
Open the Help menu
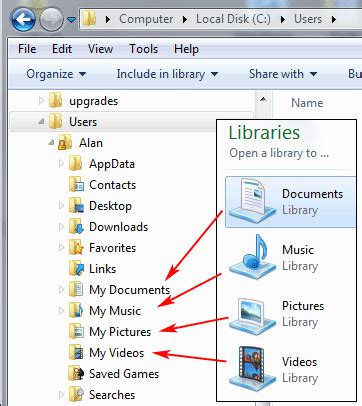pos(186,49)
